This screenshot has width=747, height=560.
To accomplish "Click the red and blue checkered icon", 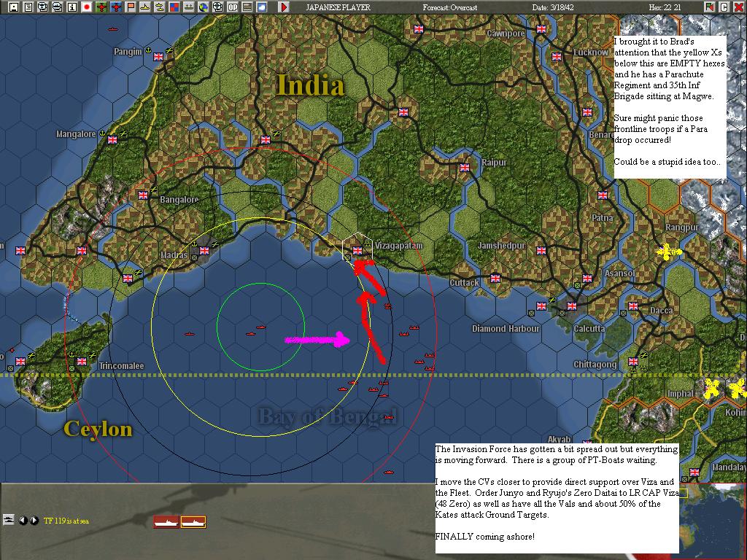I will point(174,7).
